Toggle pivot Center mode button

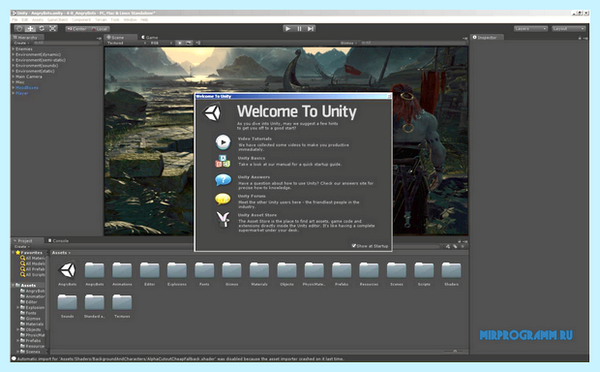77,29
